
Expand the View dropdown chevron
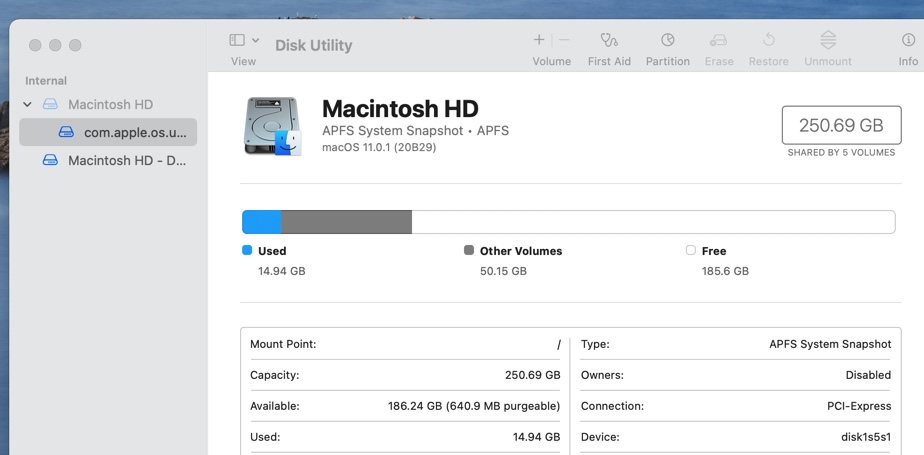coord(255,40)
